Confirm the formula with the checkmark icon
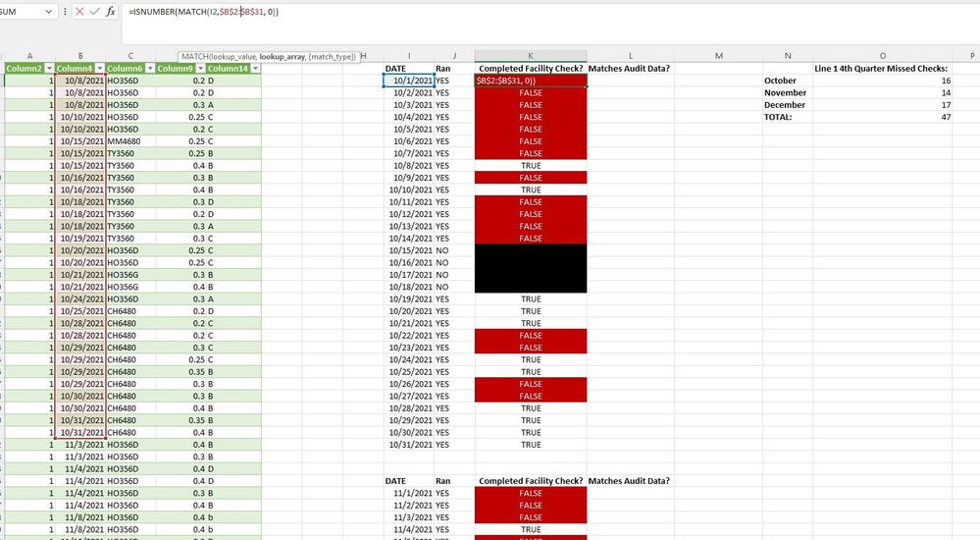The height and width of the screenshot is (540, 980). tap(94, 11)
